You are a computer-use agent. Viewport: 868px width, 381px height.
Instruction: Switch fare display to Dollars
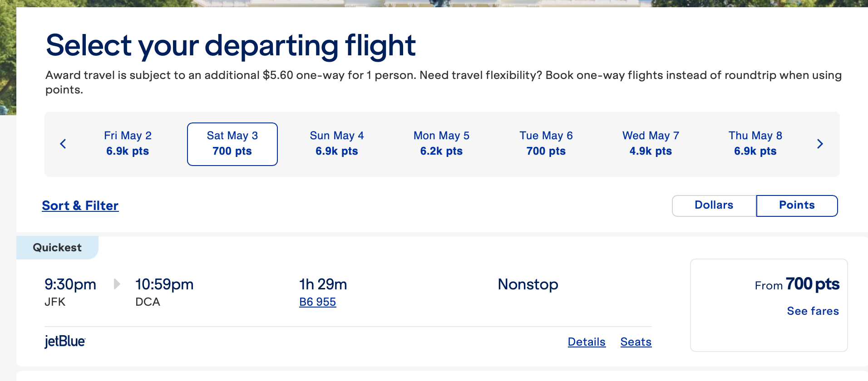pyautogui.click(x=714, y=205)
